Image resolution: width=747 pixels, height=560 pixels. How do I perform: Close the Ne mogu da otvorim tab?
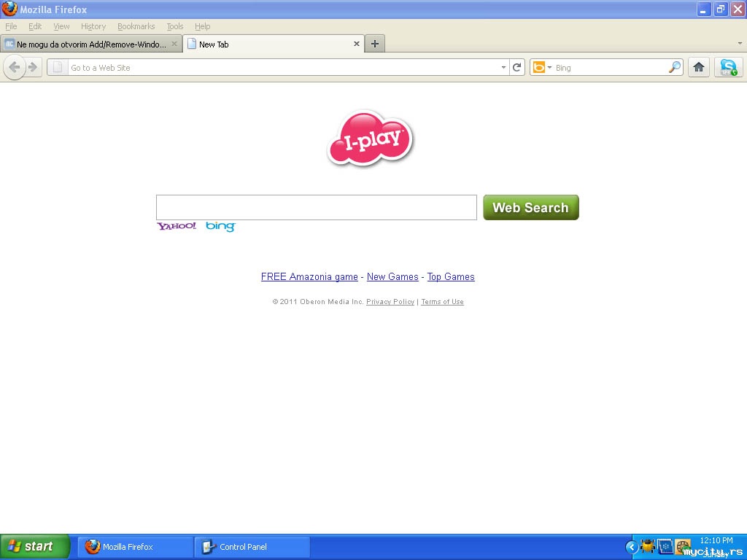pyautogui.click(x=174, y=44)
